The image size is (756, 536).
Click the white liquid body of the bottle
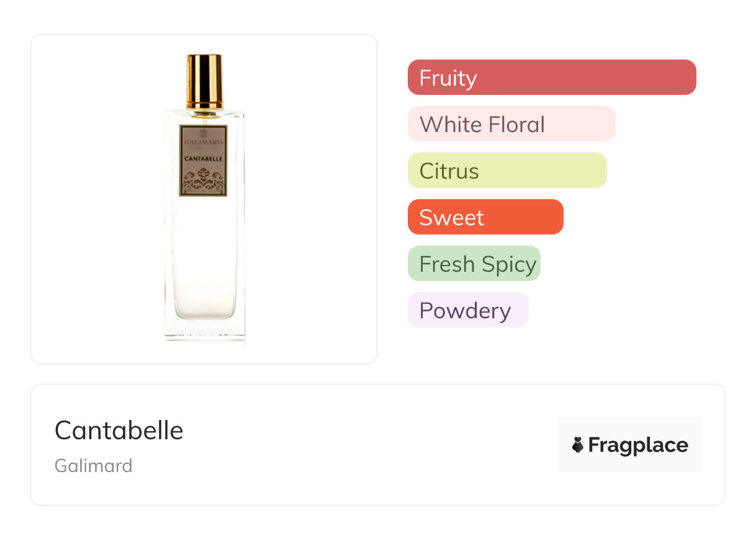click(204, 254)
